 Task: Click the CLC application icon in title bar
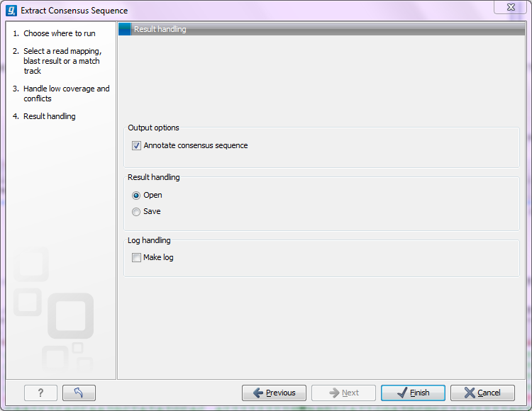click(11, 11)
